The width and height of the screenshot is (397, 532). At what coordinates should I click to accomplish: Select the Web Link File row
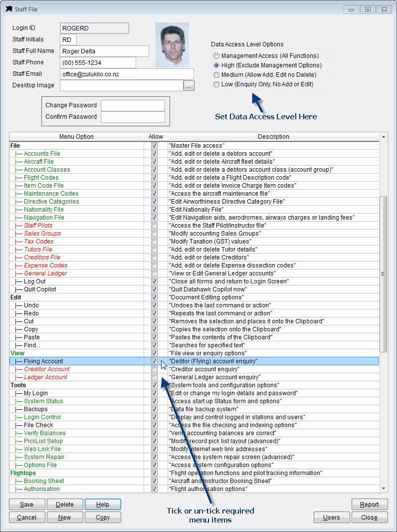tap(194, 449)
